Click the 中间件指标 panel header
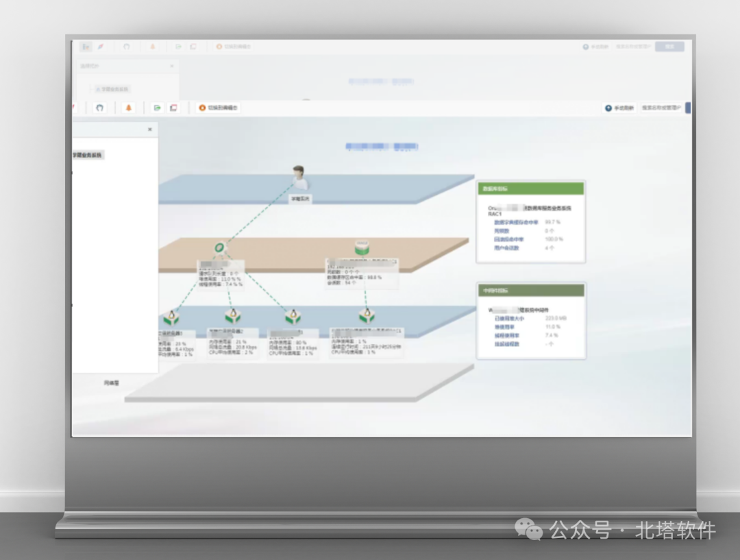The width and height of the screenshot is (740, 560). pos(532,291)
